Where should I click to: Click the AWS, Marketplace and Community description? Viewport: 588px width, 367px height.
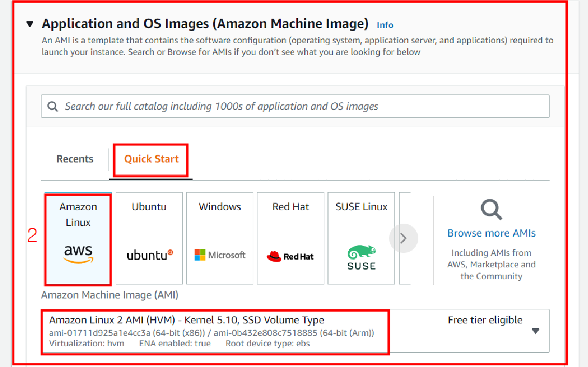coord(491,265)
